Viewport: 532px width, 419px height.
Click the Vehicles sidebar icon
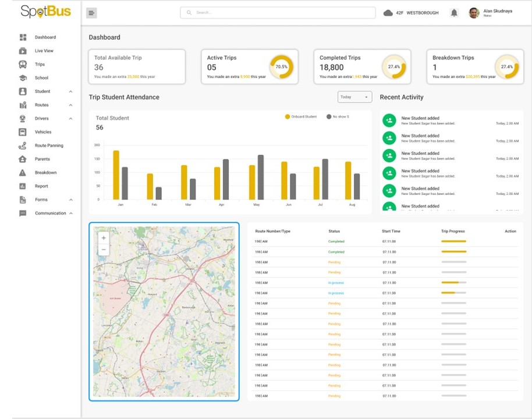pyautogui.click(x=21, y=132)
